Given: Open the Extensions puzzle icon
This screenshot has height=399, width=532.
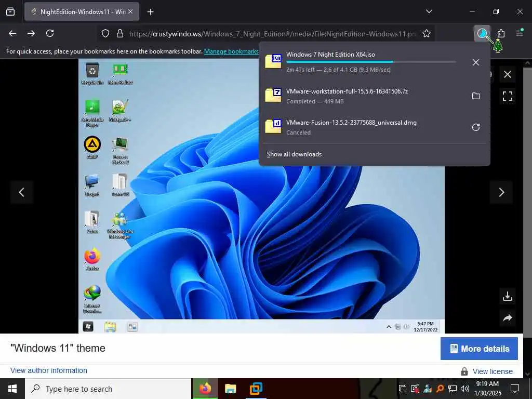Looking at the screenshot, I should 501,33.
